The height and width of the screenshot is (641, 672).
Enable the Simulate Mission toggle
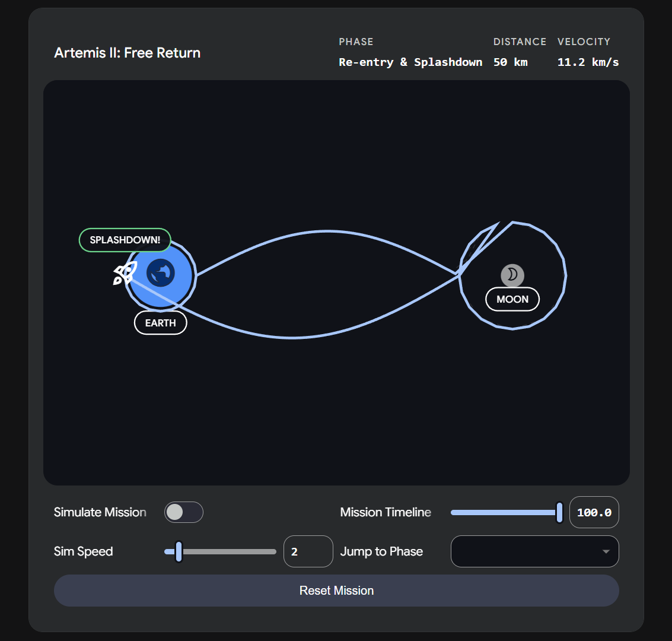[x=184, y=512]
